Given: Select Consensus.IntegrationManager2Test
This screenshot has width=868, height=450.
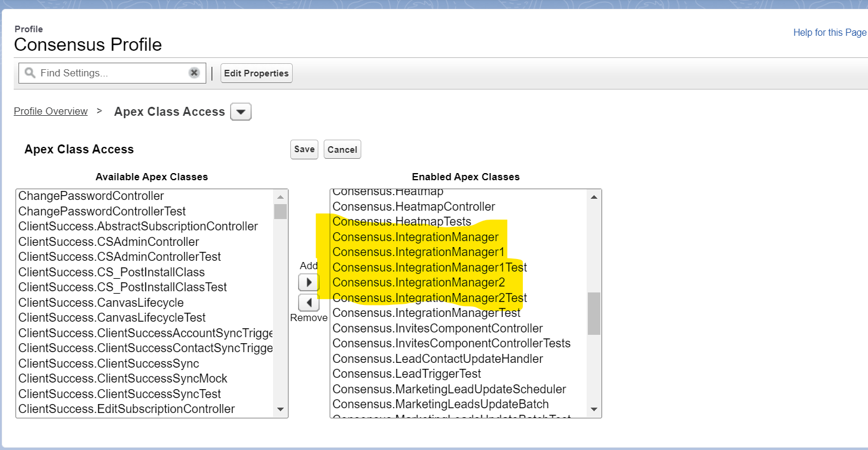Looking at the screenshot, I should coord(458,298).
